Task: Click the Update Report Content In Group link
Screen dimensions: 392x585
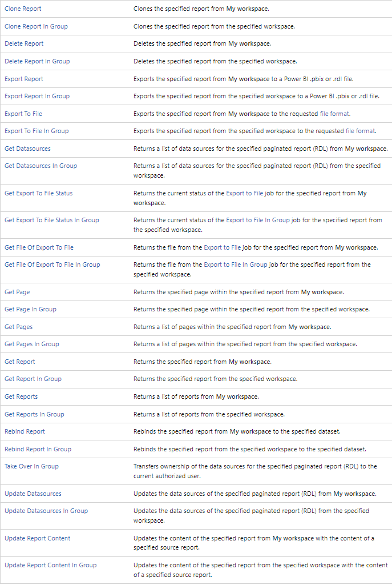Action: [x=50, y=565]
